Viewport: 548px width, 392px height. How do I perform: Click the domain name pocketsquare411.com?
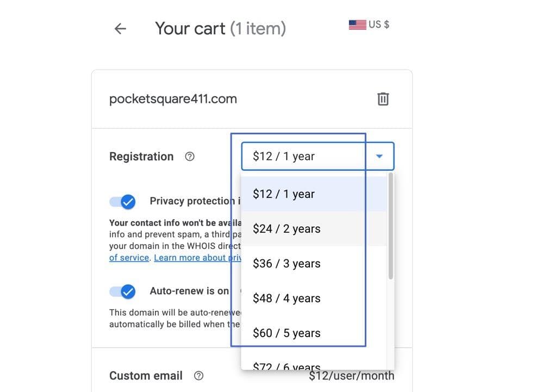click(173, 98)
